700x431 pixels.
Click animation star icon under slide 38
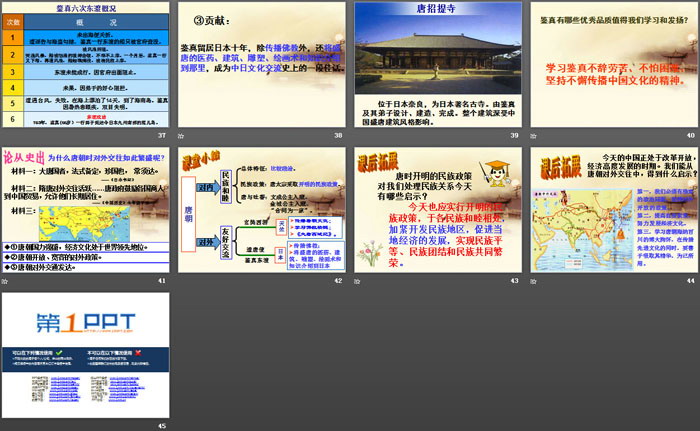point(182,135)
